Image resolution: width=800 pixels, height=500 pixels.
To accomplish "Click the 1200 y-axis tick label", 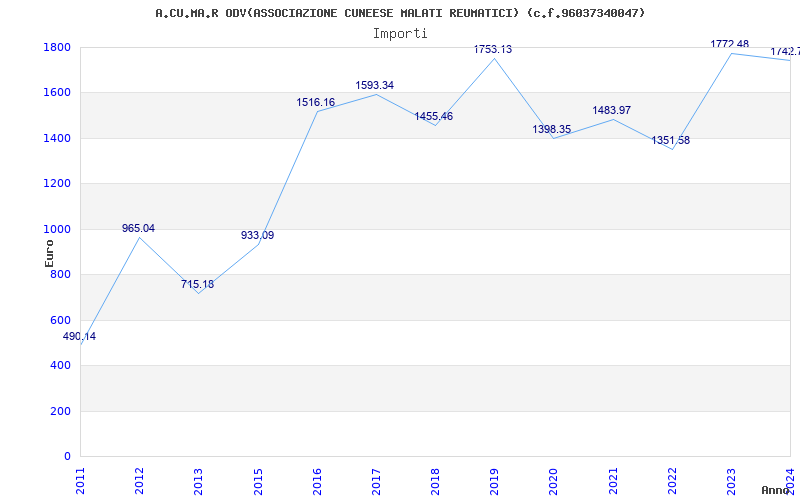I will pos(58,184).
